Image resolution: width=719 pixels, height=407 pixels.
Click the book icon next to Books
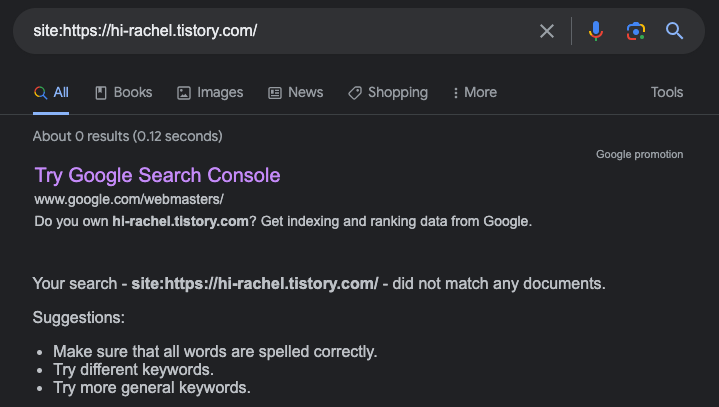[x=101, y=93]
